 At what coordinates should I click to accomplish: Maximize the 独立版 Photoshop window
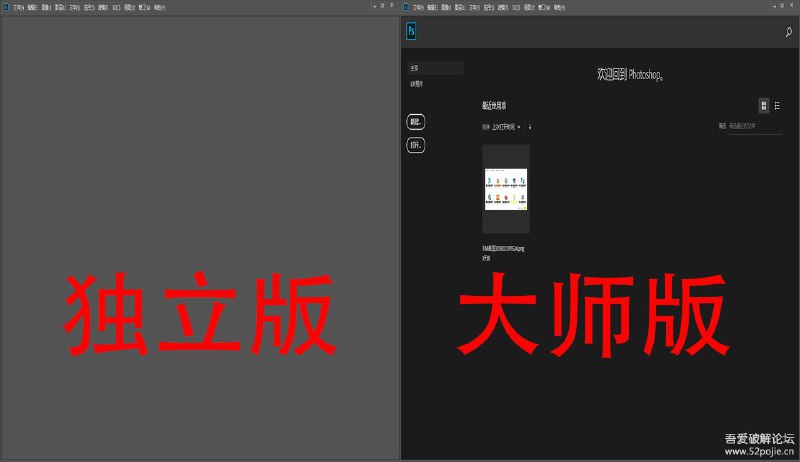tap(383, 6)
